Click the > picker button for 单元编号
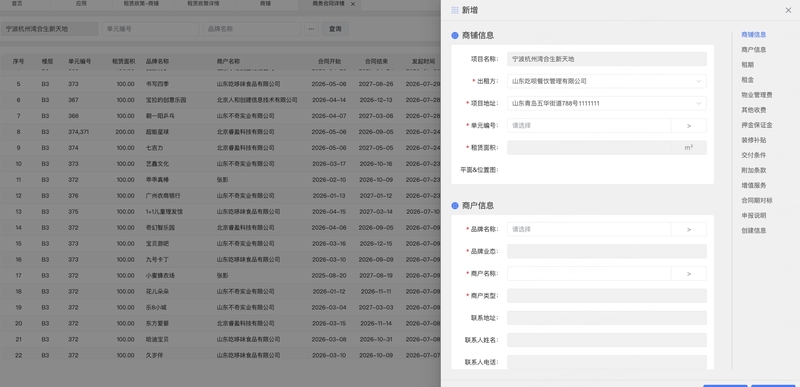This screenshot has width=800, height=387. coord(689,125)
